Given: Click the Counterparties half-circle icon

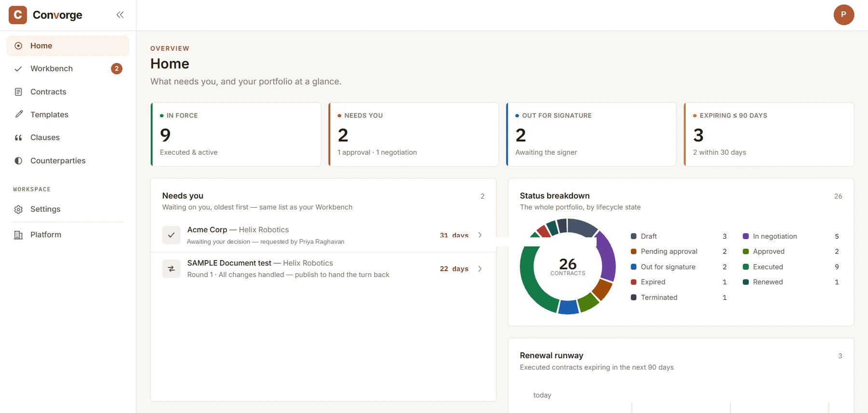Looking at the screenshot, I should coord(18,160).
